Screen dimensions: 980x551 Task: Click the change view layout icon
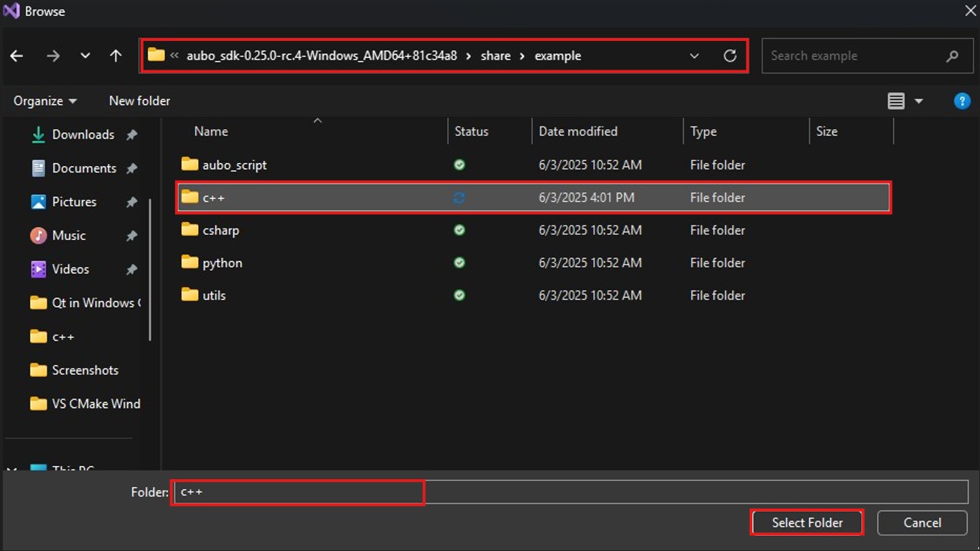click(x=896, y=101)
